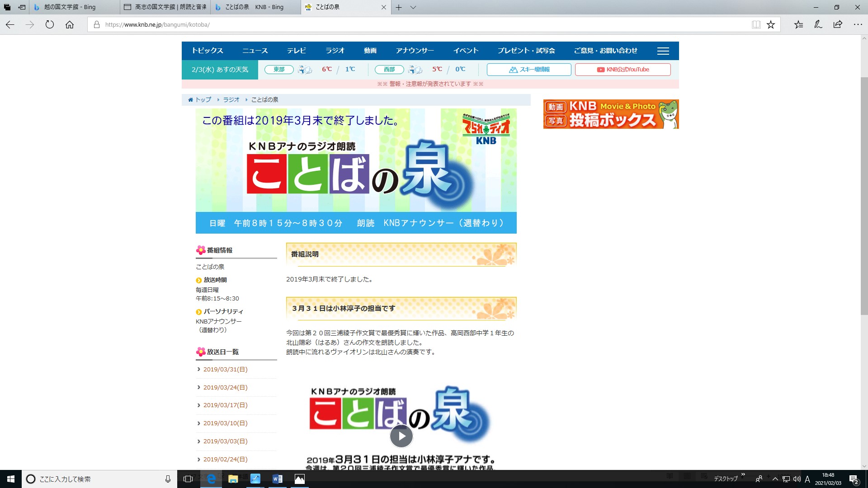Play the ことばの泉 video
The height and width of the screenshot is (488, 868).
point(401,436)
